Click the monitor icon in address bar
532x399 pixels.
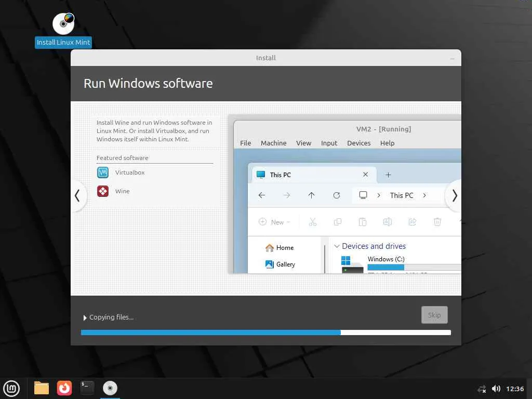tap(363, 195)
